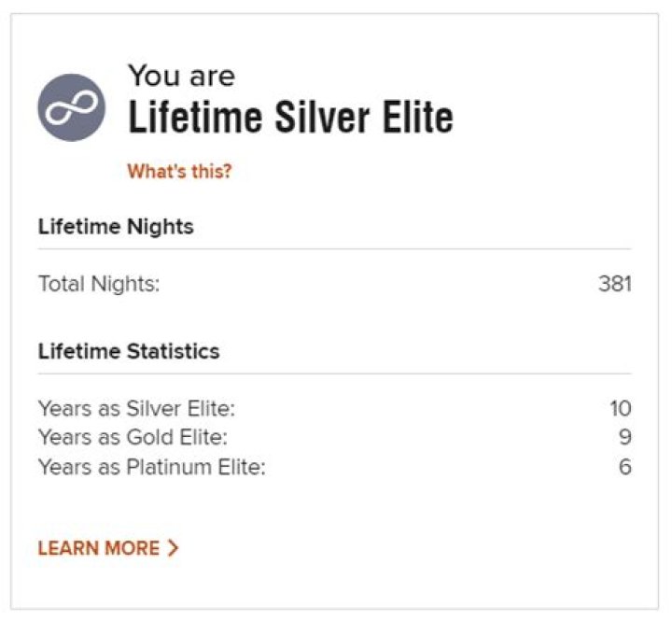672x620 pixels.
Task: Open the "What's this?" link
Action: [x=179, y=171]
